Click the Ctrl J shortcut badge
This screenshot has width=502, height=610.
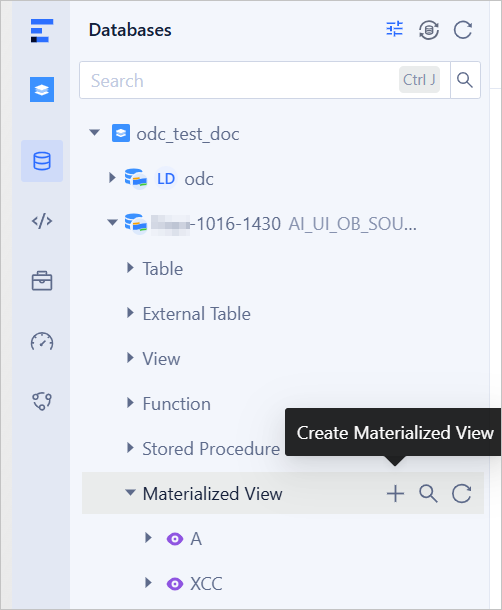click(420, 80)
